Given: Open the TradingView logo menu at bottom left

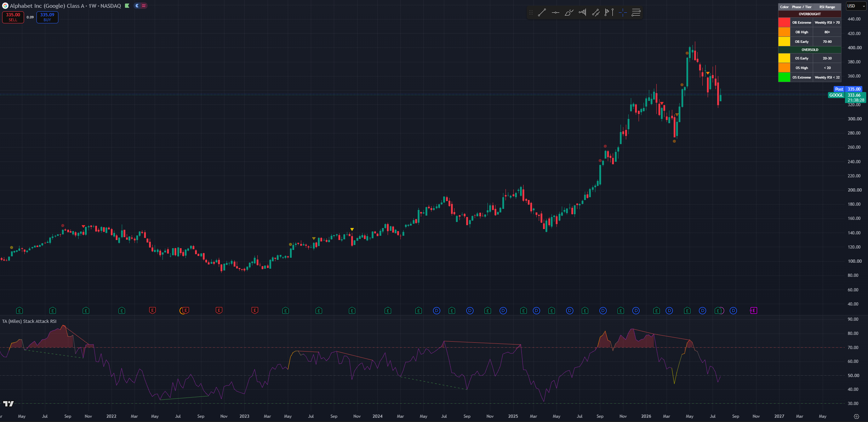Looking at the screenshot, I should (8, 404).
